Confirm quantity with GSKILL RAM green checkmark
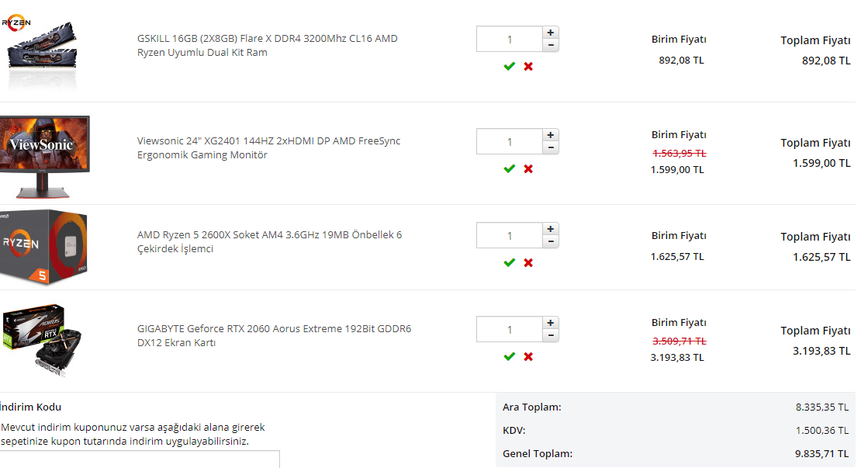Screen dimensions: 868x468 coord(509,67)
